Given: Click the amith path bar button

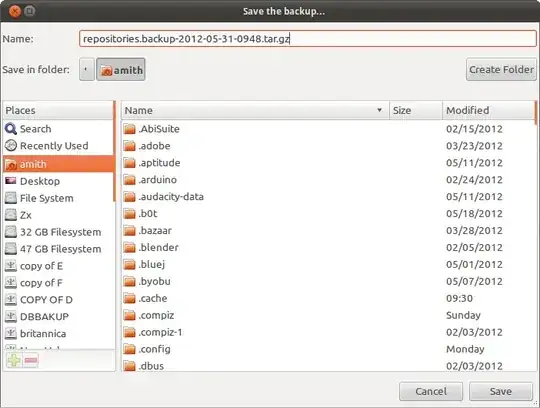Looking at the screenshot, I should [x=121, y=70].
